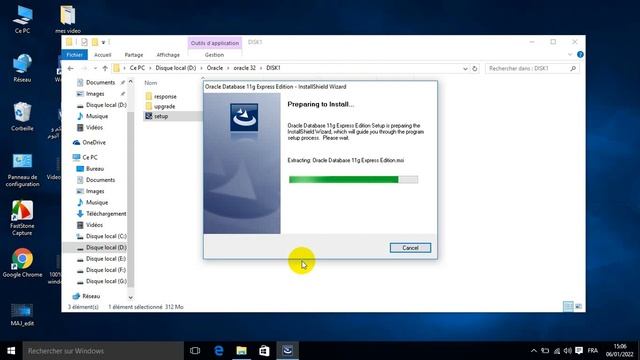
Task: Click Disque local (D:) in address path
Action: click(176, 68)
